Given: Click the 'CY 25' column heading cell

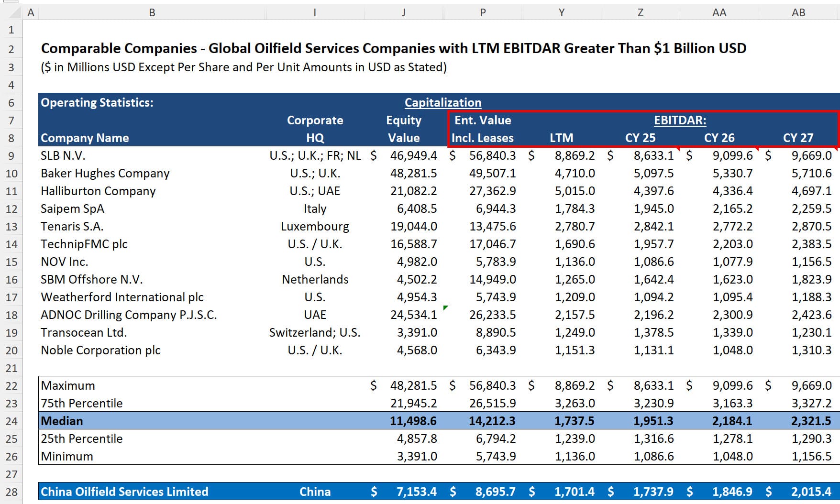Looking at the screenshot, I should tap(641, 138).
